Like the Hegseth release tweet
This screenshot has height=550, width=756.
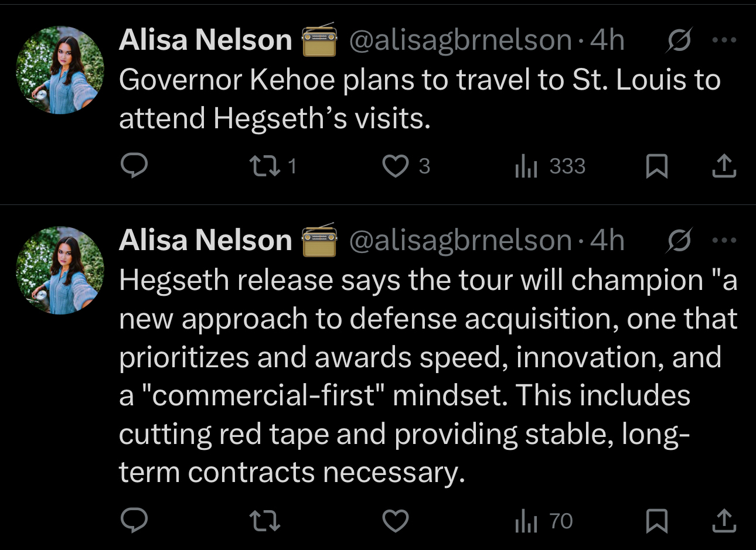[396, 520]
